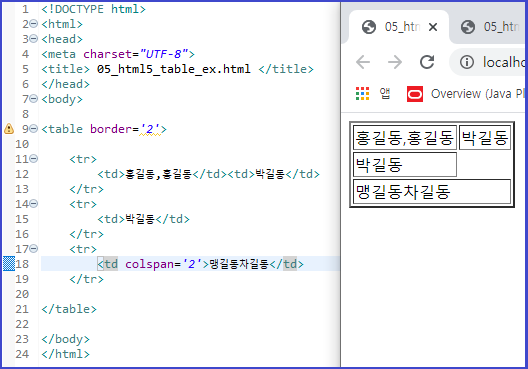Click the </head> tag on line 6

(x=65, y=84)
